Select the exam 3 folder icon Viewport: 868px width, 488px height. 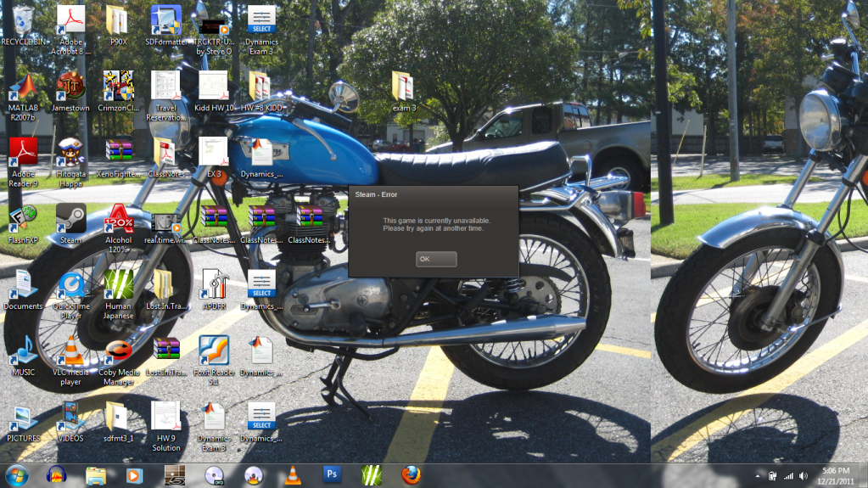(404, 92)
